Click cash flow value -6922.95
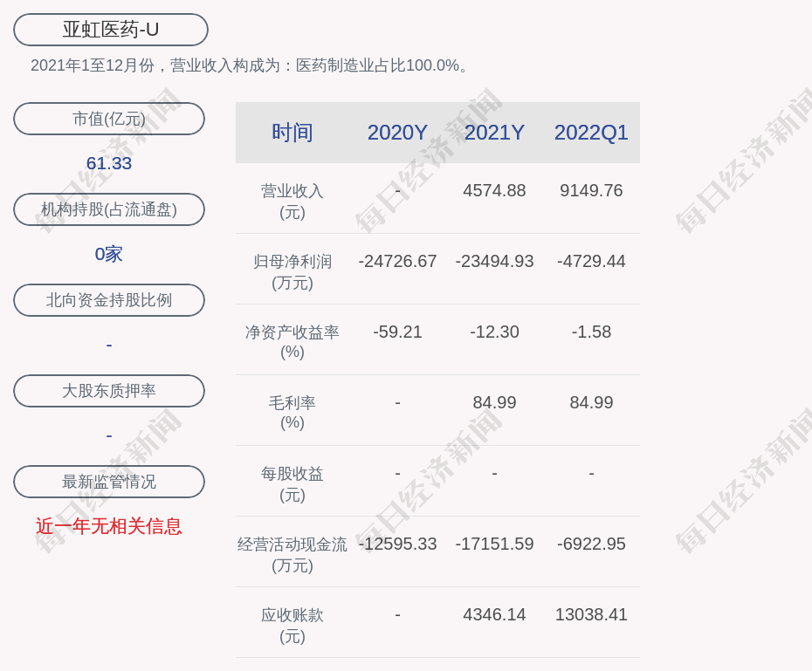The width and height of the screenshot is (812, 671). click(591, 544)
